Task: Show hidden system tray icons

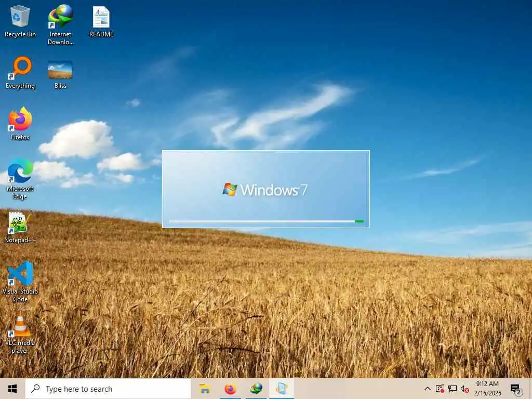Action: click(428, 389)
